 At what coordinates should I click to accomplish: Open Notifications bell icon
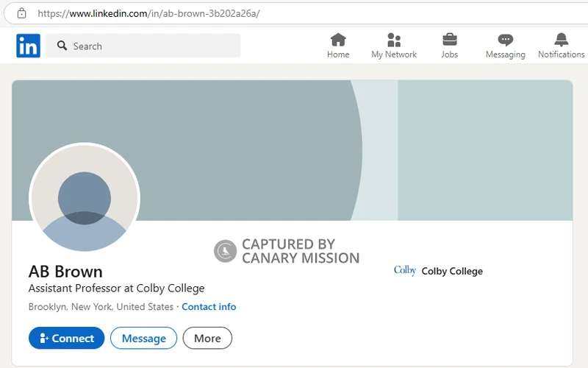pos(561,40)
